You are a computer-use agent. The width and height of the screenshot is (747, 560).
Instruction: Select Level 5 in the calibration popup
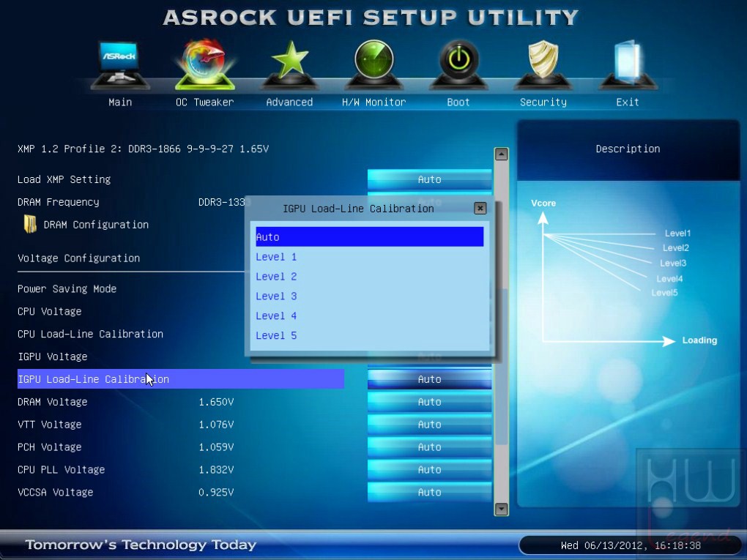click(x=370, y=335)
